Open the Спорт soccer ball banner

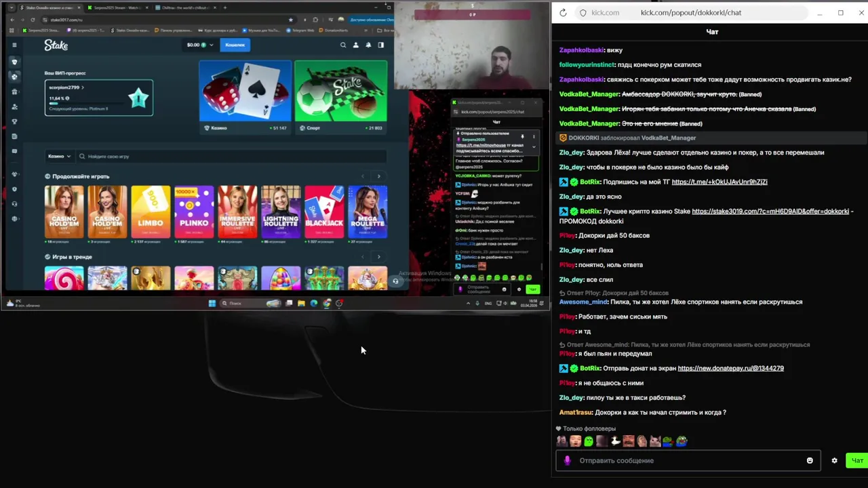[341, 97]
